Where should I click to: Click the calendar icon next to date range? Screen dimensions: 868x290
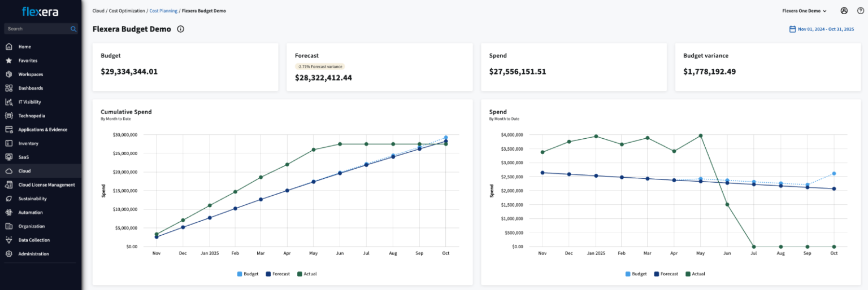(x=792, y=29)
